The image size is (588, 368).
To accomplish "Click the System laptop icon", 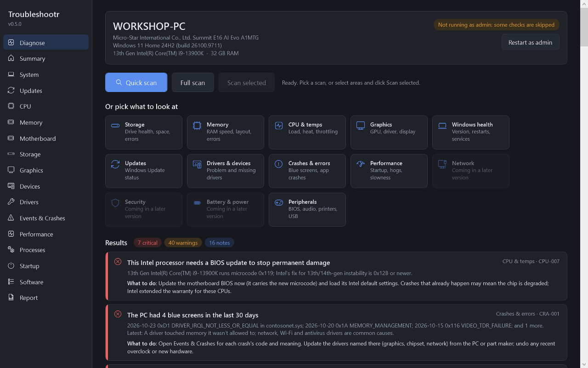I will pos(11,75).
